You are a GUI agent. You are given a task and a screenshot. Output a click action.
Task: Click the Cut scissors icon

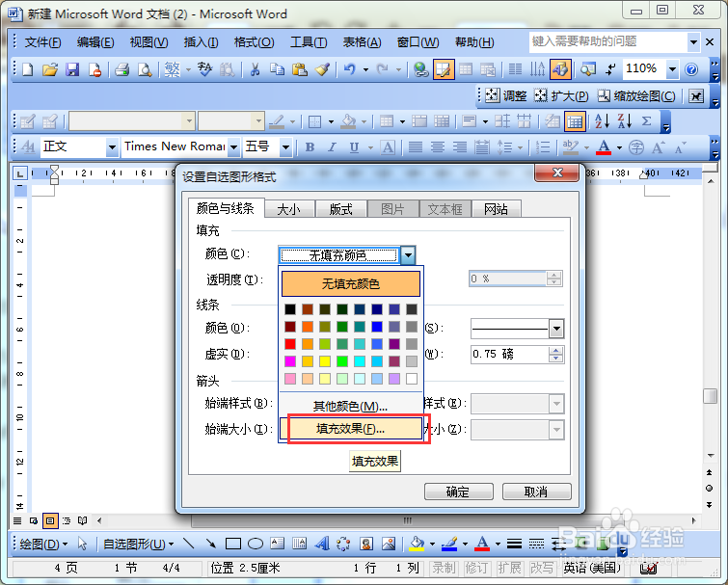pyautogui.click(x=255, y=69)
